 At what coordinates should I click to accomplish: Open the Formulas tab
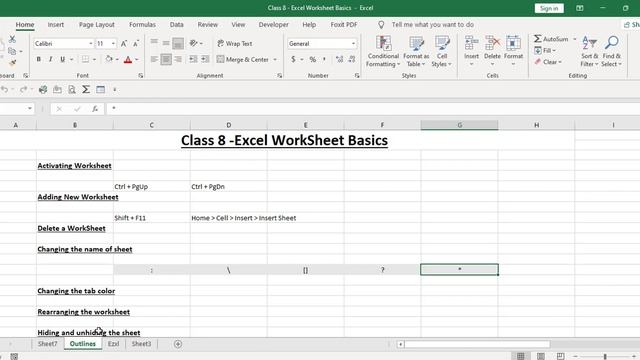pyautogui.click(x=142, y=24)
